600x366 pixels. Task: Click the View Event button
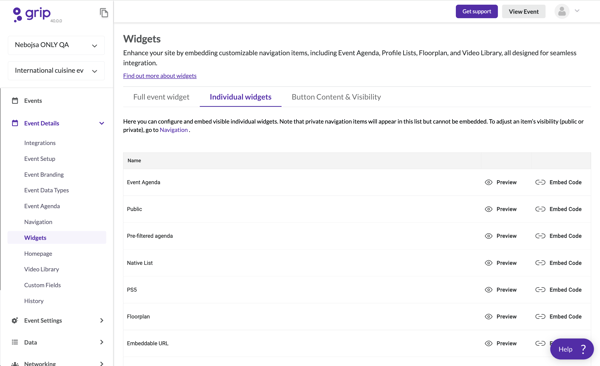(523, 11)
